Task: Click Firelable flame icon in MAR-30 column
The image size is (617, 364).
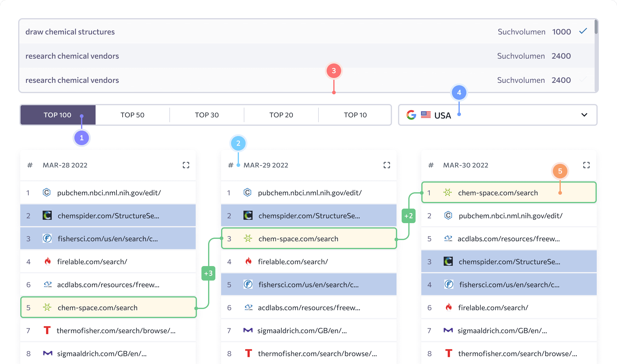Action: tap(449, 307)
